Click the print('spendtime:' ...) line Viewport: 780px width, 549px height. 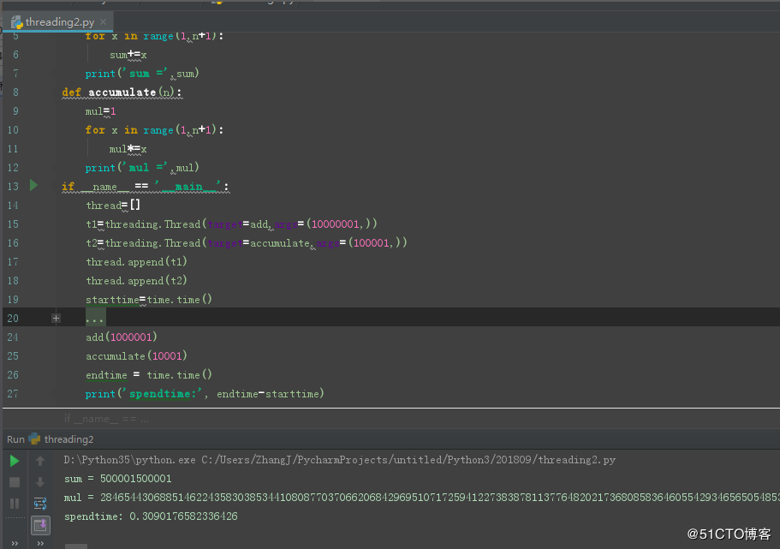coord(204,394)
